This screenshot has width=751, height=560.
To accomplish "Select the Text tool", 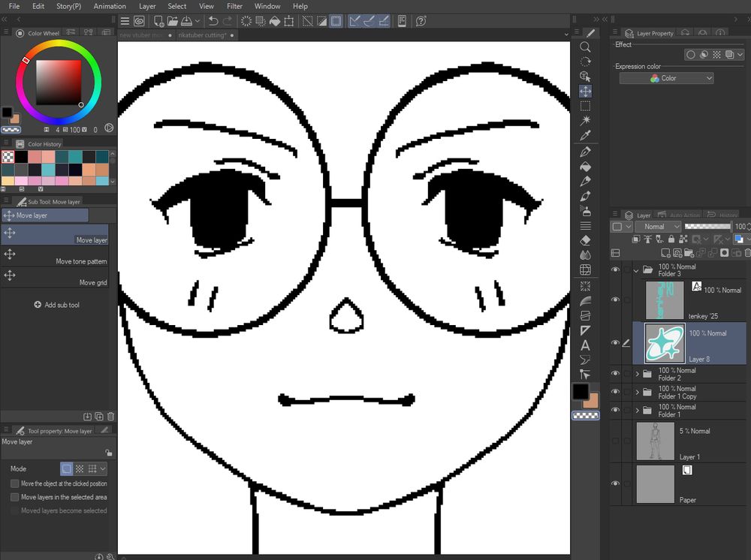I will coord(585,345).
